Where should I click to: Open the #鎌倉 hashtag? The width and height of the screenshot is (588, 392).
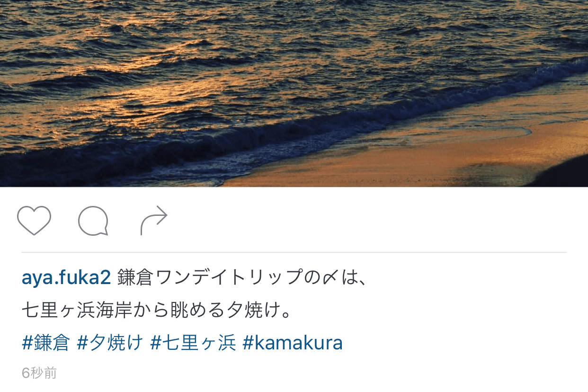point(46,343)
